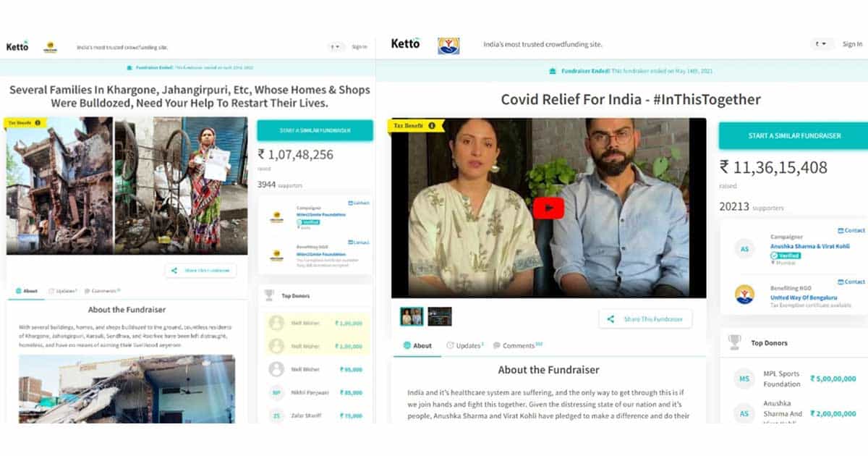Open the Comments tab on the right page
868x456 pixels.
pos(517,346)
